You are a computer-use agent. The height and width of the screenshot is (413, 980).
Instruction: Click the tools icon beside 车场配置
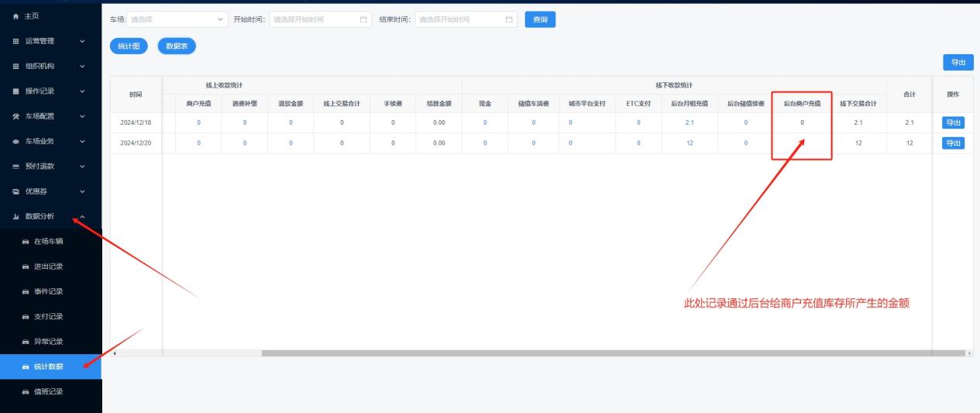pyautogui.click(x=16, y=116)
